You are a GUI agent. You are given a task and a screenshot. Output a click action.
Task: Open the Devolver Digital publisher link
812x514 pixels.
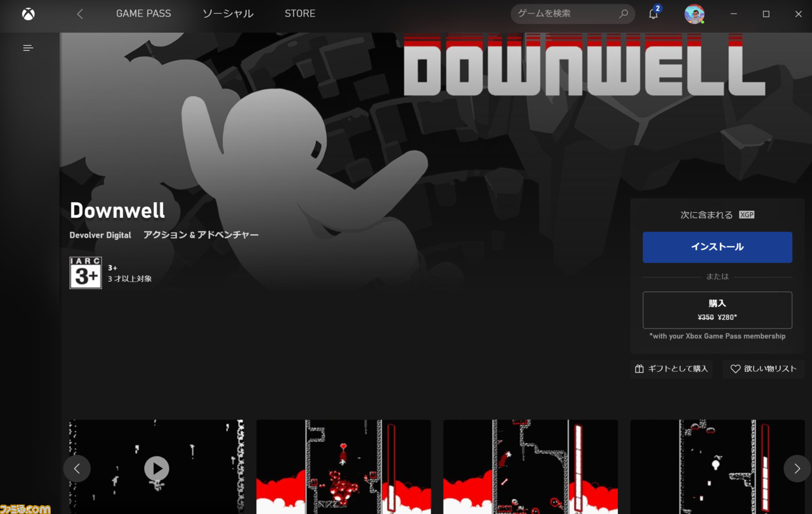tap(100, 235)
